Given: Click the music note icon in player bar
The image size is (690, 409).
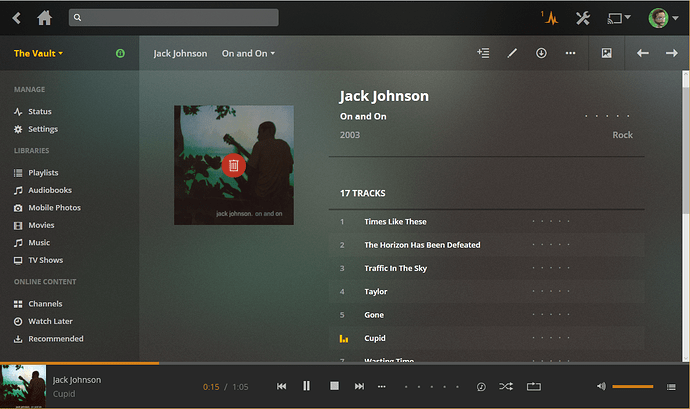Looking at the screenshot, I should click(481, 387).
